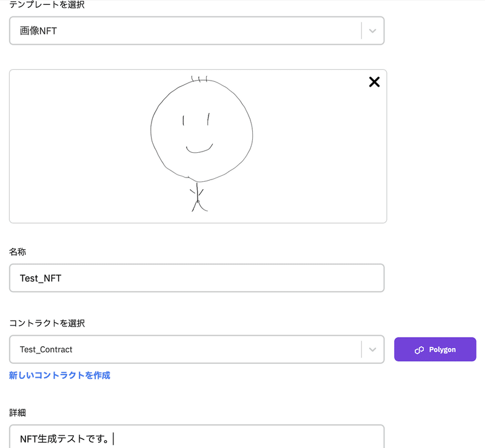Expand contract selector chevron arrow
Viewport: 485px width, 448px height.
coord(373,349)
